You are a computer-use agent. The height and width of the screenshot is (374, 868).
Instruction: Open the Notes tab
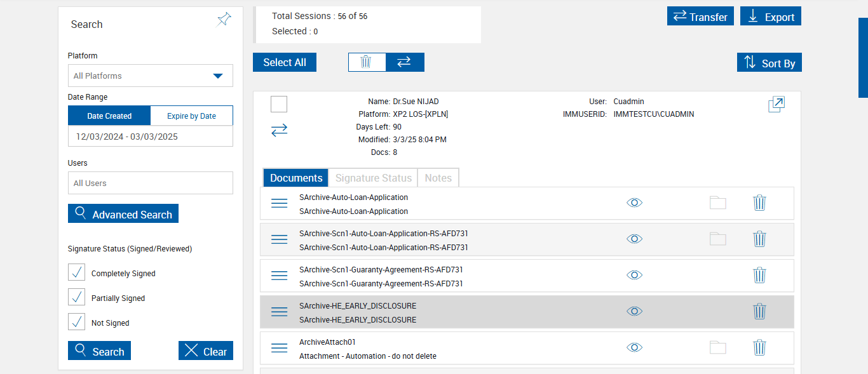tap(438, 178)
